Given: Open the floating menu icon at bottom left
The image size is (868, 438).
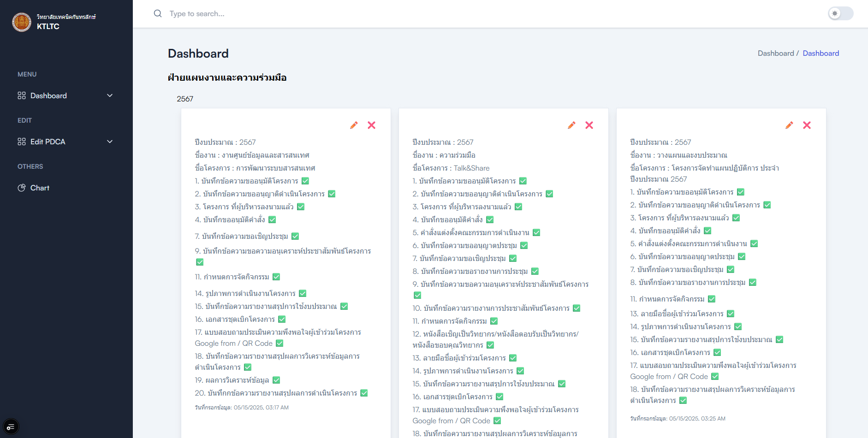Looking at the screenshot, I should pos(11,427).
